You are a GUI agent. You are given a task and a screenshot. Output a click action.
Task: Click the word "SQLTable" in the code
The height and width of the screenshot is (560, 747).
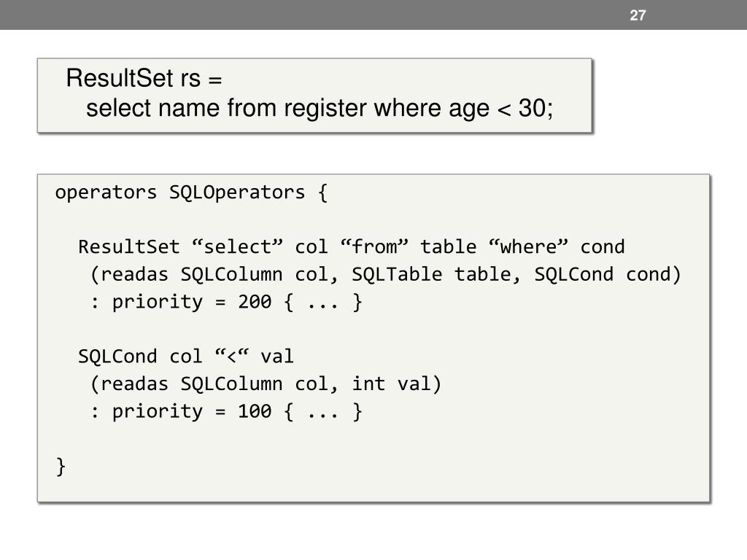[397, 274]
